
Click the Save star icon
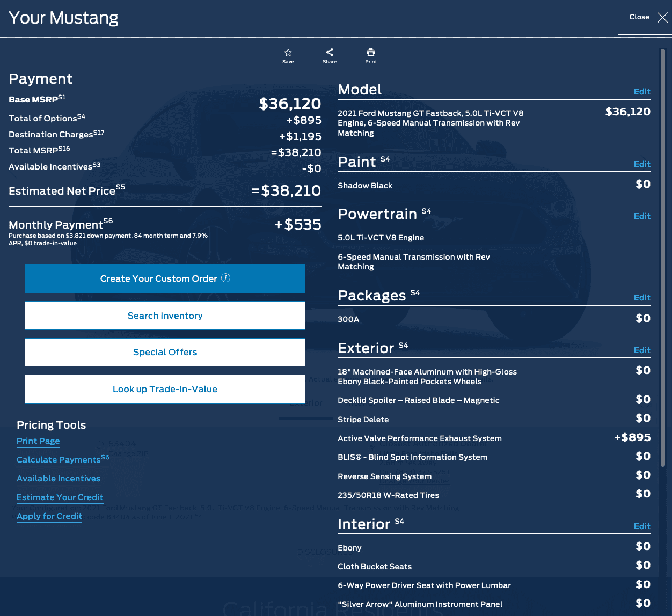click(x=288, y=53)
